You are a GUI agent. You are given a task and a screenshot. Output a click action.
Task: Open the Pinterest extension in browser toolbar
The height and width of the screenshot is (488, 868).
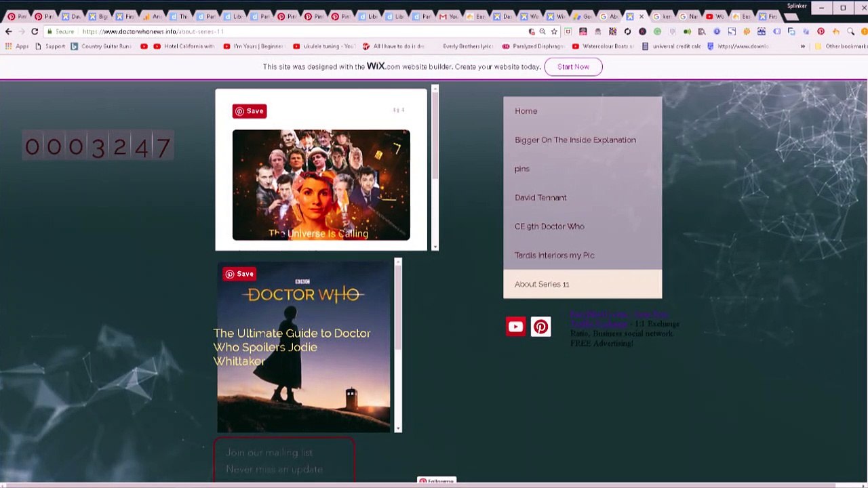pos(821,31)
